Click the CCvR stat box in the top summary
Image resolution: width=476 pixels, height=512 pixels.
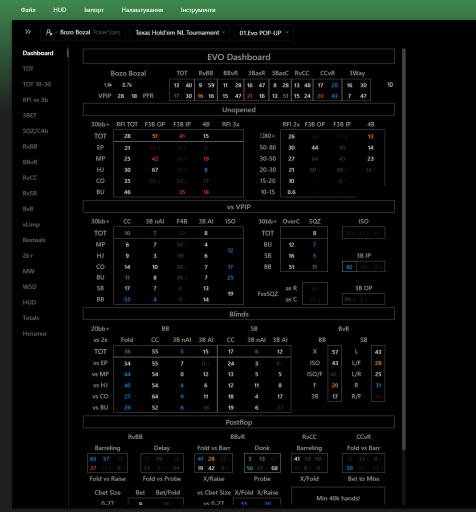327,90
